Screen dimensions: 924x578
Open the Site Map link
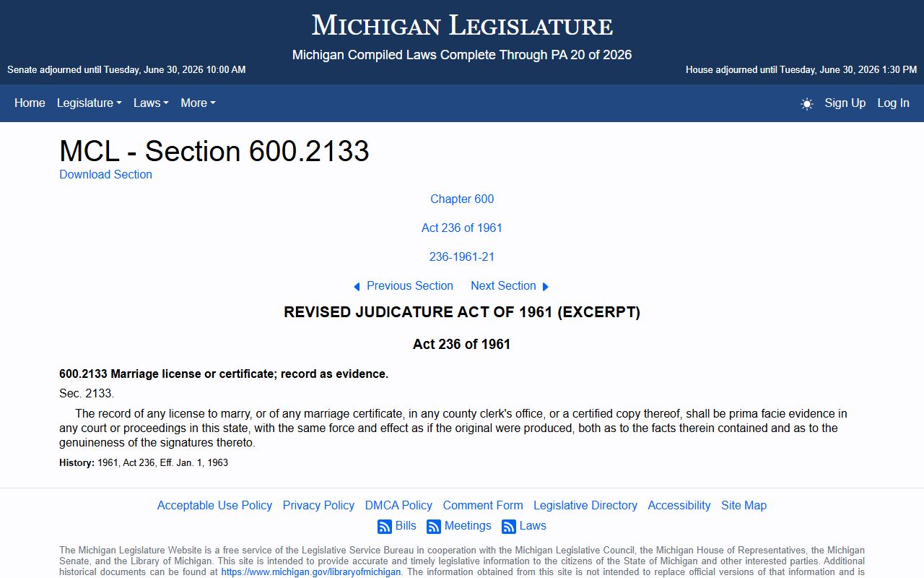click(x=744, y=505)
